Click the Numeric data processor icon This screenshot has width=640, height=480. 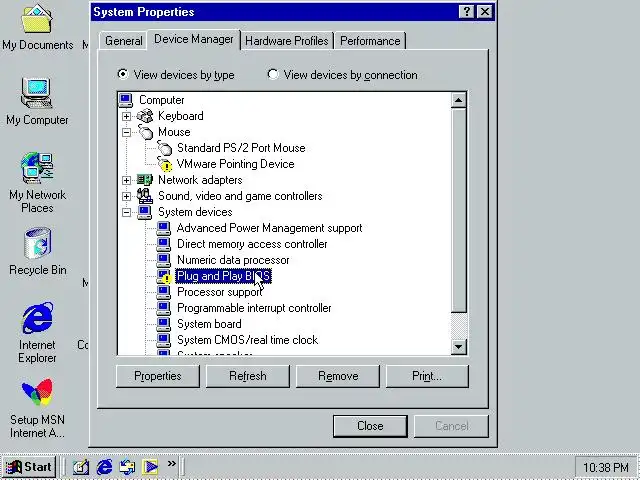click(x=164, y=260)
